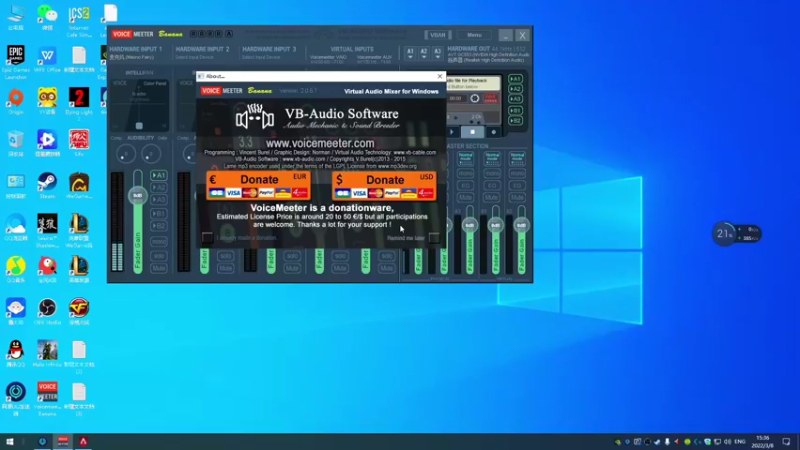Mute hardware input 1 strip
The width and height of the screenshot is (800, 450).
159,268
